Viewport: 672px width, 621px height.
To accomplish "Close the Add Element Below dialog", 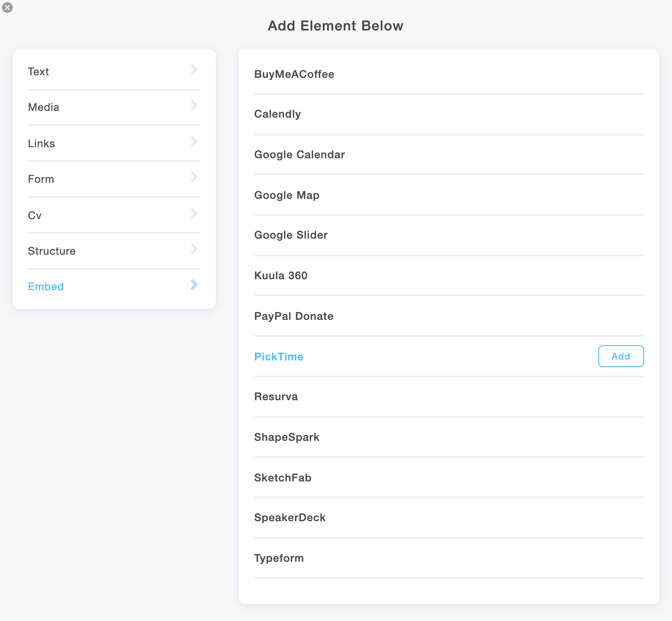I will (7, 7).
